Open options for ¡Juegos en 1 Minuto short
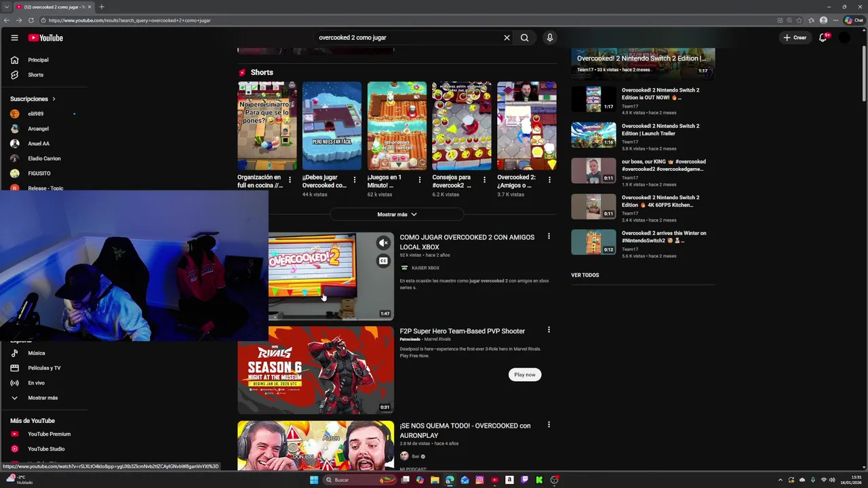 pyautogui.click(x=419, y=180)
